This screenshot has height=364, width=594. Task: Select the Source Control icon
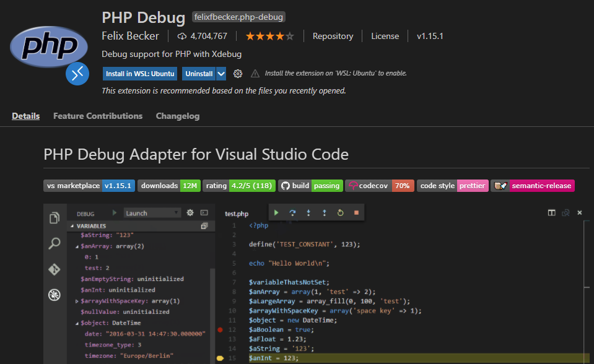55,270
